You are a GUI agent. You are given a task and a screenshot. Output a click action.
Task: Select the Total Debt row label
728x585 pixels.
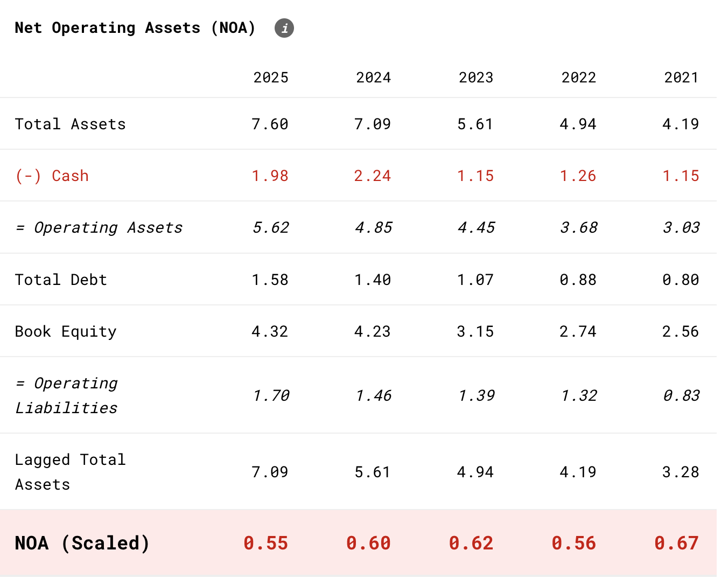click(x=61, y=280)
